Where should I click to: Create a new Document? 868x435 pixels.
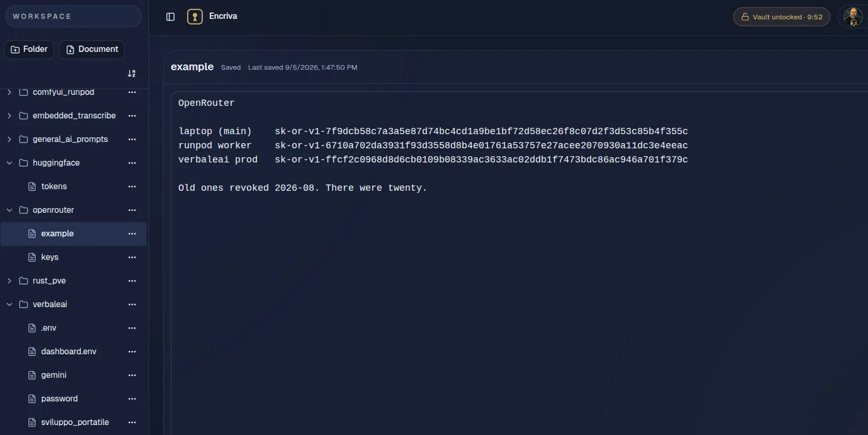coord(92,49)
